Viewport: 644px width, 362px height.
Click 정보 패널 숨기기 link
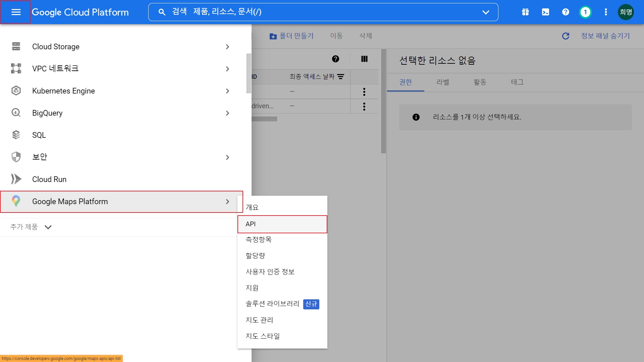coord(605,36)
